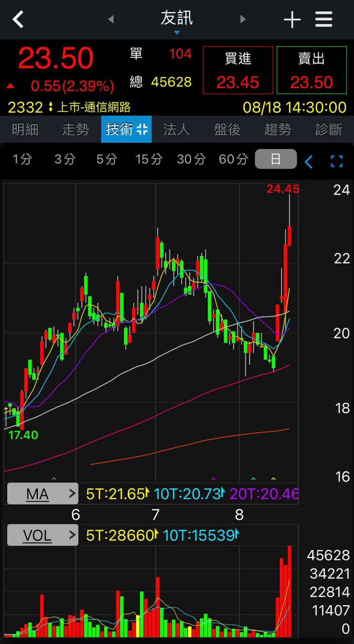Tap the 20T:20.46 moving average value
Image resolution: width=354 pixels, height=644 pixels.
pyautogui.click(x=264, y=494)
